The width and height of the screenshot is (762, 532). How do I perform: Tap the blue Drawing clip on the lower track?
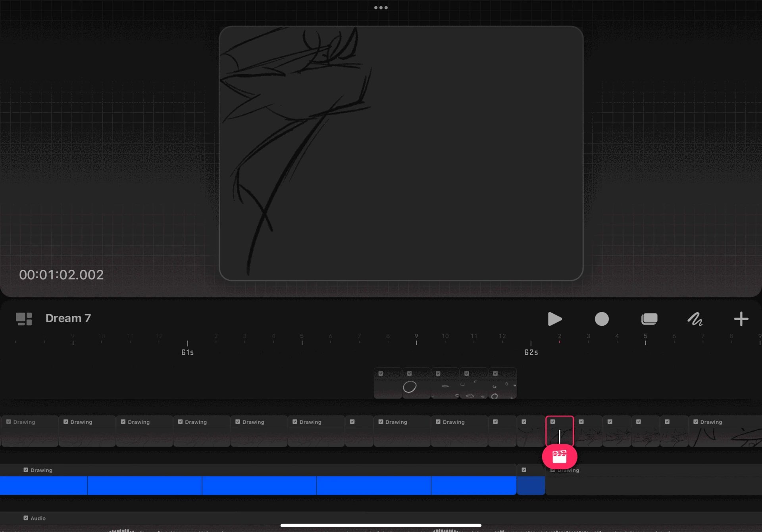pyautogui.click(x=258, y=485)
